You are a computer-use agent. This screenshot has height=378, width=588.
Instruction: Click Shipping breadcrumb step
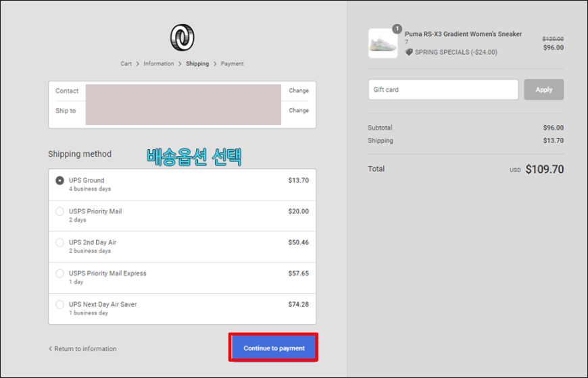[197, 63]
